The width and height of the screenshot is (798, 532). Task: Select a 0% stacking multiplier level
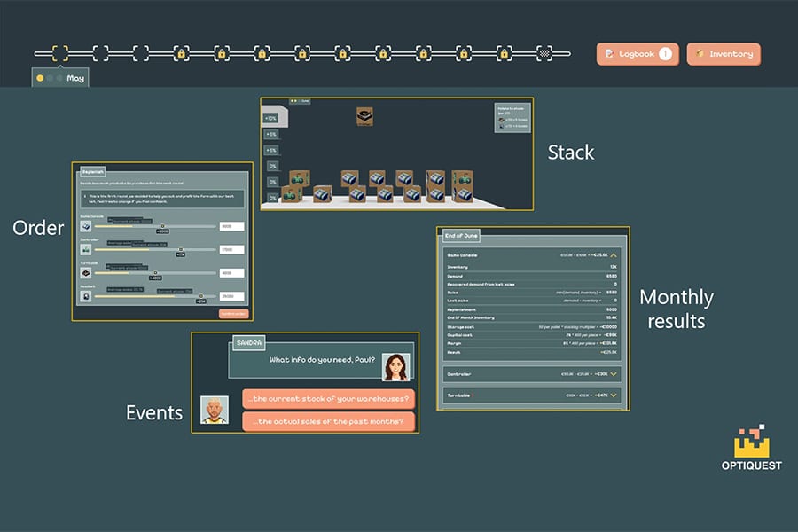click(272, 166)
